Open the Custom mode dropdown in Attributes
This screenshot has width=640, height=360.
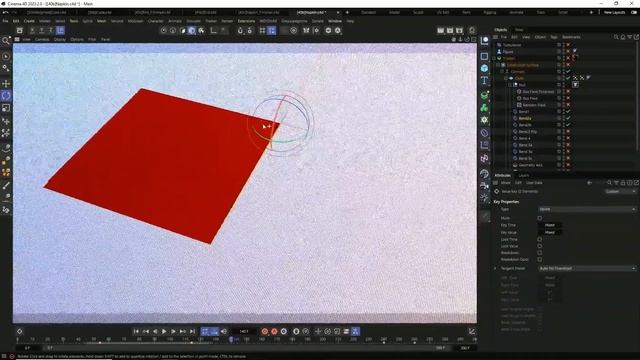[620, 191]
